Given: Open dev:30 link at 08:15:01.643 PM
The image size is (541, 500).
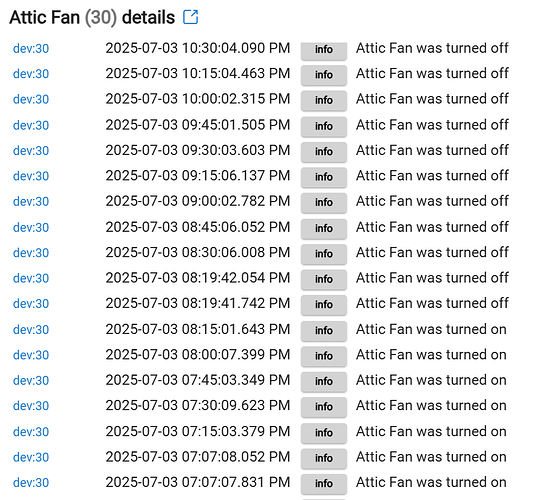Looking at the screenshot, I should (x=31, y=330).
